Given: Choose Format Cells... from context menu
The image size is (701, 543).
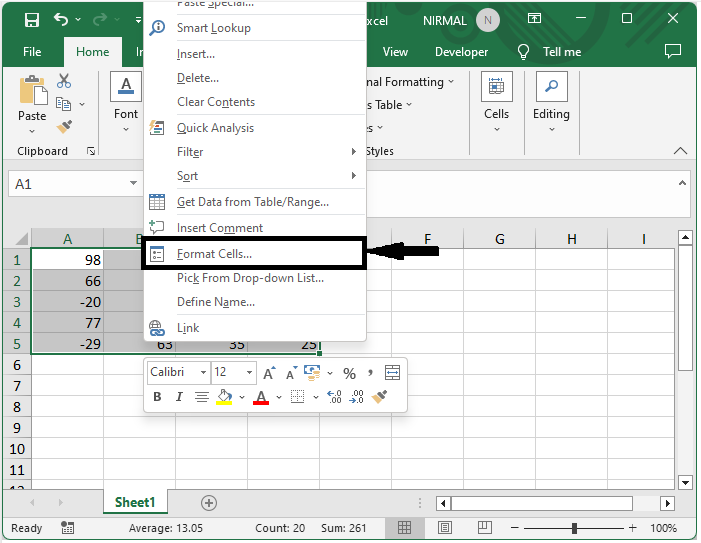Looking at the screenshot, I should [254, 254].
